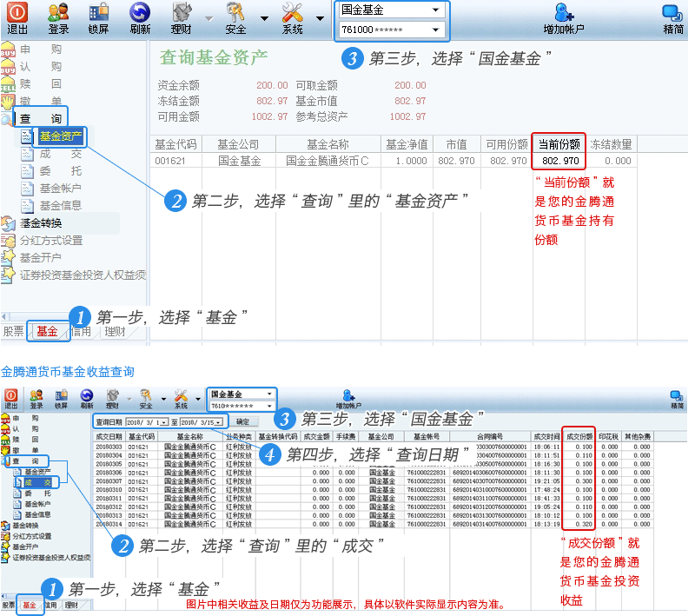Open 系统 dropdown arrow in upper toolbar
695x616 pixels.
click(320, 18)
